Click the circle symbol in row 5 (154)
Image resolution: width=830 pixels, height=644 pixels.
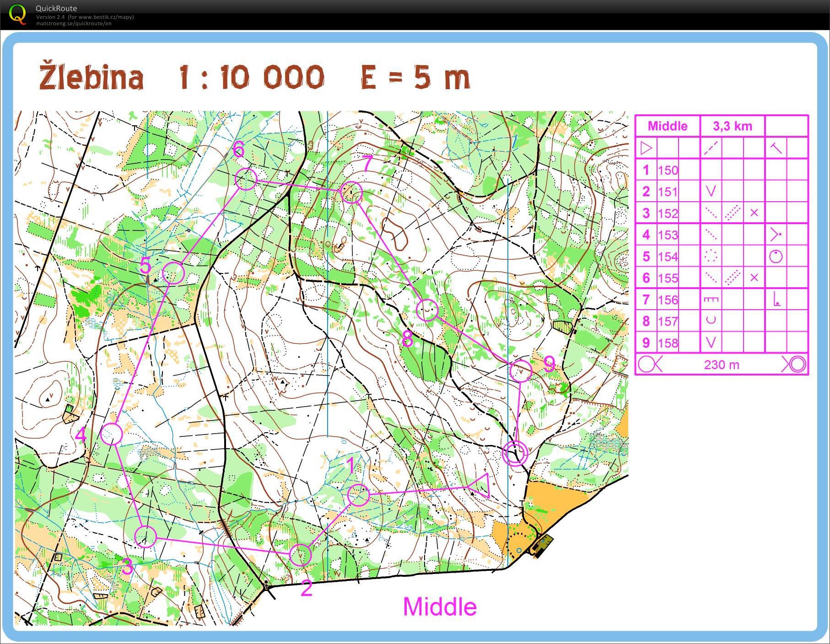[776, 256]
